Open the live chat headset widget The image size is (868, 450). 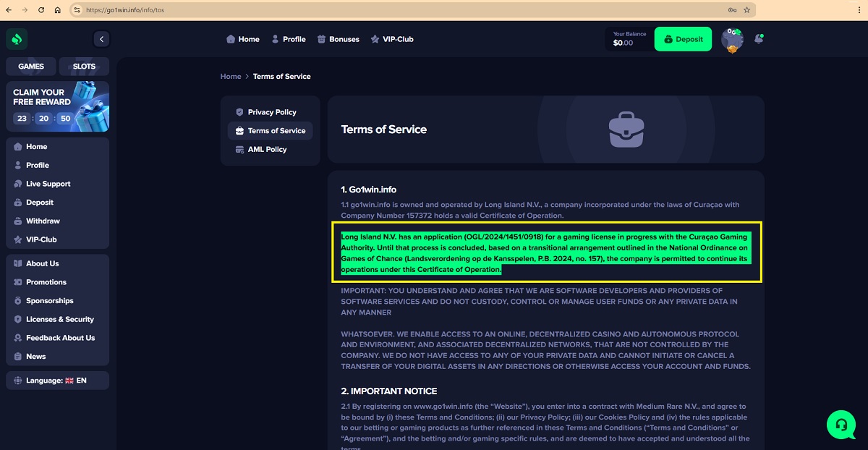point(841,424)
